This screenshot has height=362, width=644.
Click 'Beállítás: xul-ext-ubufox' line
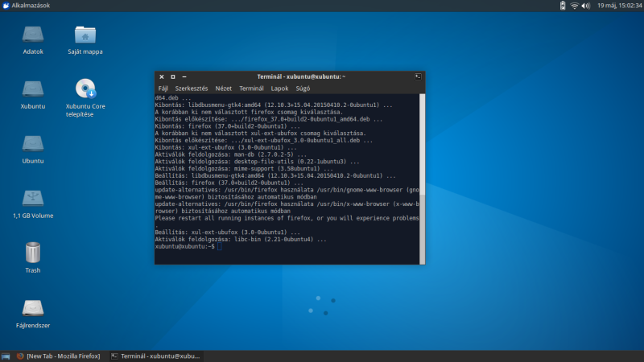(228, 232)
